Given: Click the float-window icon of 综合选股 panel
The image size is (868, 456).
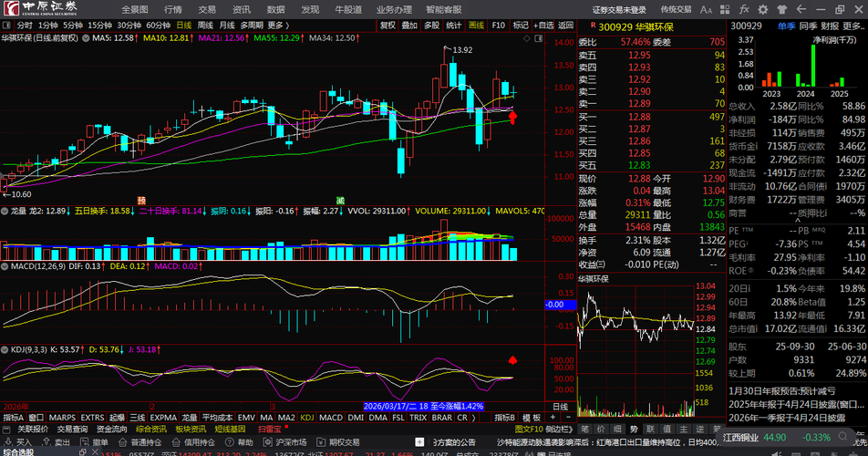Looking at the screenshot, I should click(82, 452).
